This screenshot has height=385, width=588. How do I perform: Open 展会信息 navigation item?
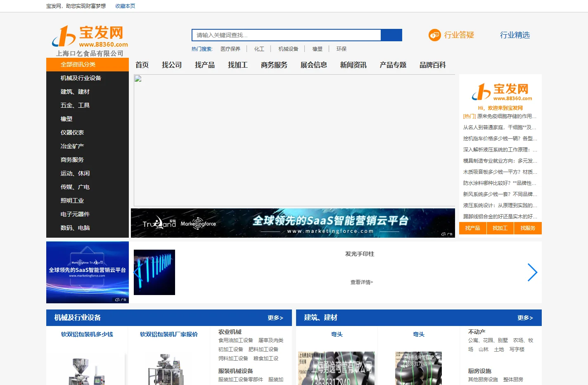pyautogui.click(x=314, y=65)
